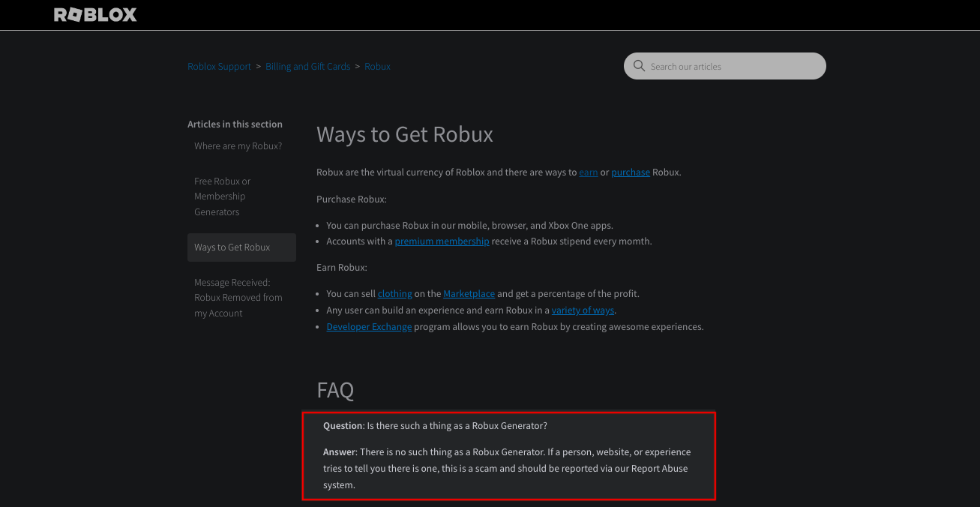Open the clothing link

coord(395,294)
